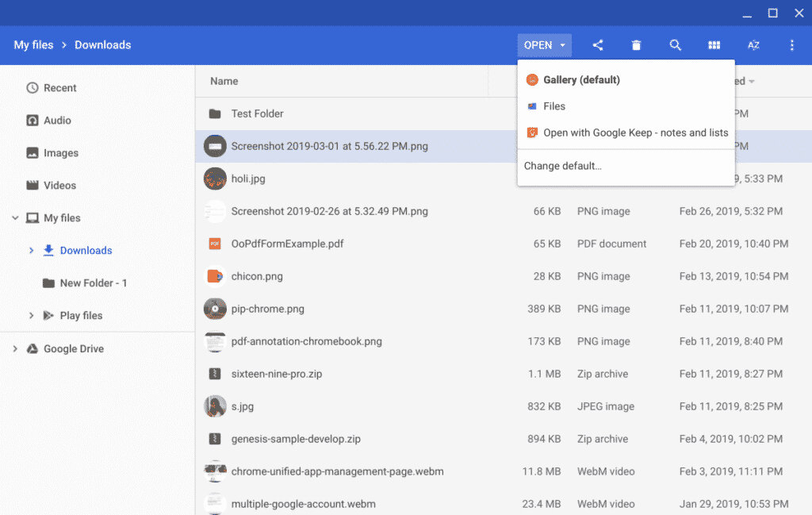Switch to thumbnail grid view icon
This screenshot has width=812, height=515.
[x=714, y=45]
